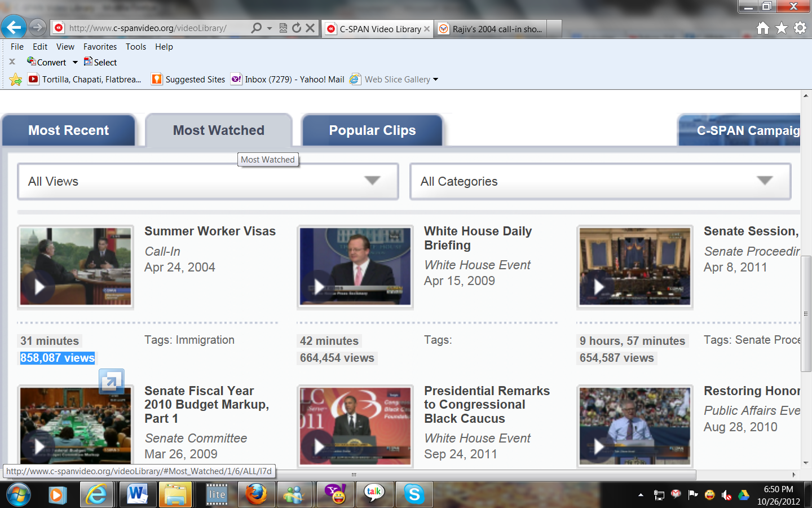812x508 pixels.
Task: Open the blank new tab button
Action: pyautogui.click(x=554, y=29)
